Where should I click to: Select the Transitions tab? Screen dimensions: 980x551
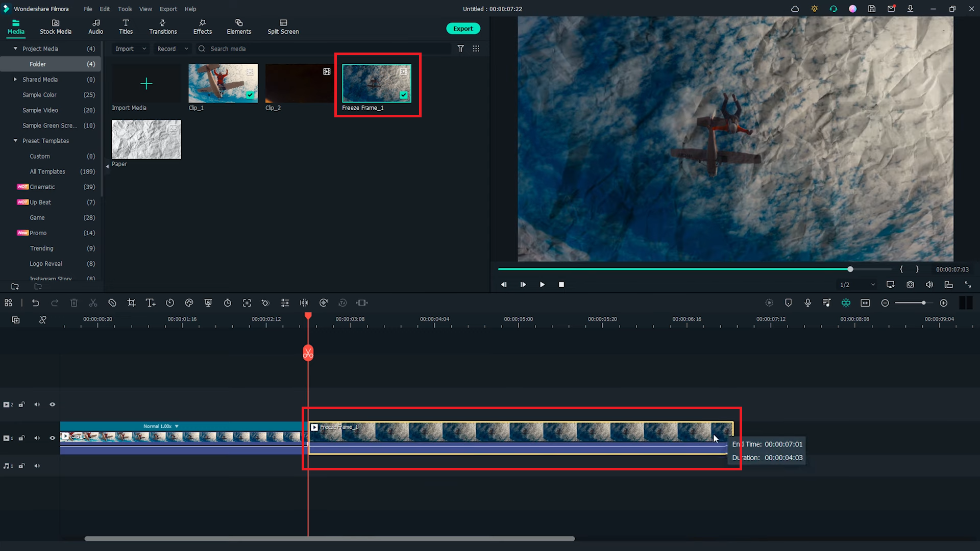coord(162,27)
